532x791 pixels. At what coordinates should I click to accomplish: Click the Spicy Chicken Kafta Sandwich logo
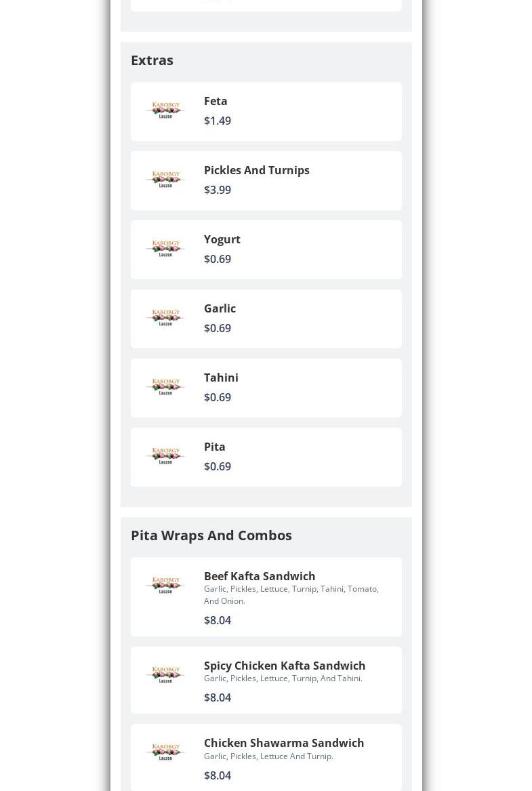coord(165,675)
